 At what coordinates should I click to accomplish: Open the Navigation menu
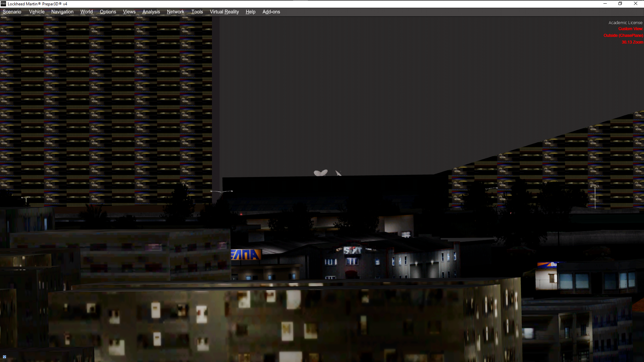click(x=62, y=12)
